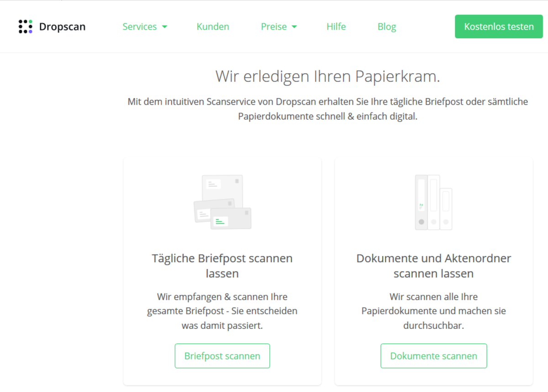Select heading Tägliche Briefpost scannen lassen
Viewport: 548px width, 392px height.
(222, 266)
